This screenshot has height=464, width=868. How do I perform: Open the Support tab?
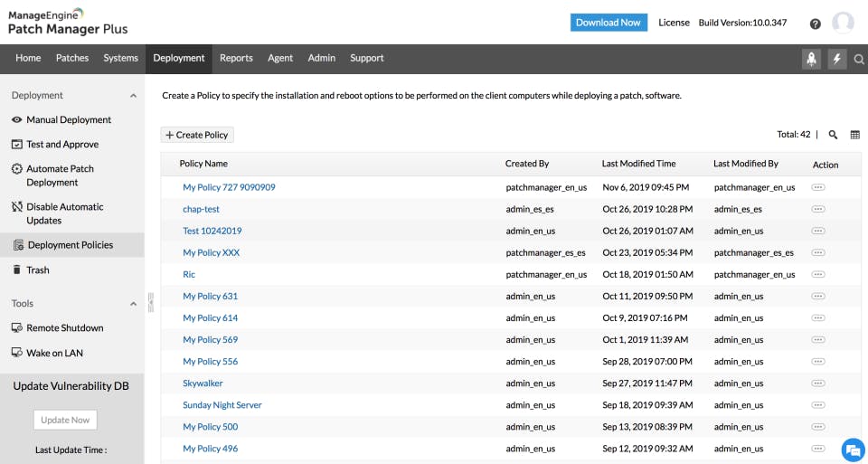(366, 58)
